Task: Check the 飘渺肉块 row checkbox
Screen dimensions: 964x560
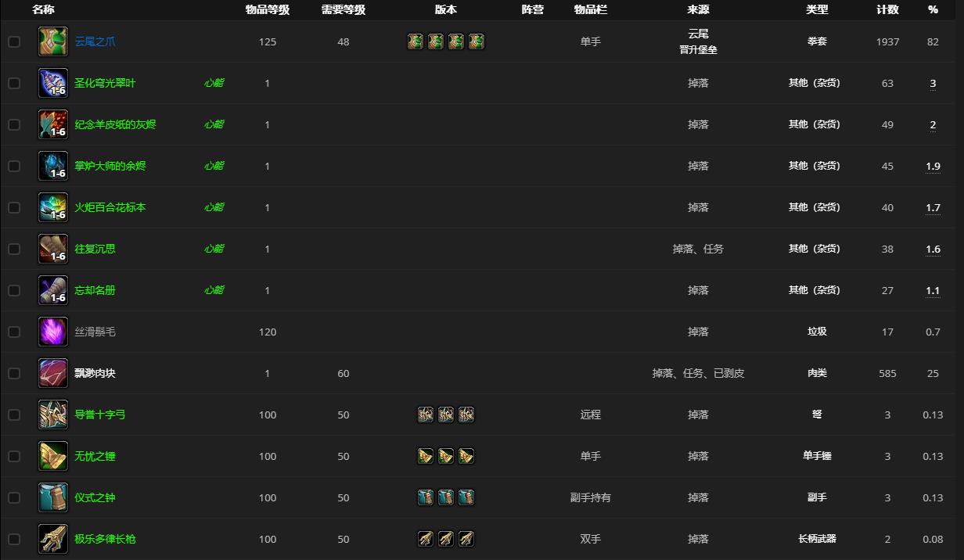Action: 14,373
